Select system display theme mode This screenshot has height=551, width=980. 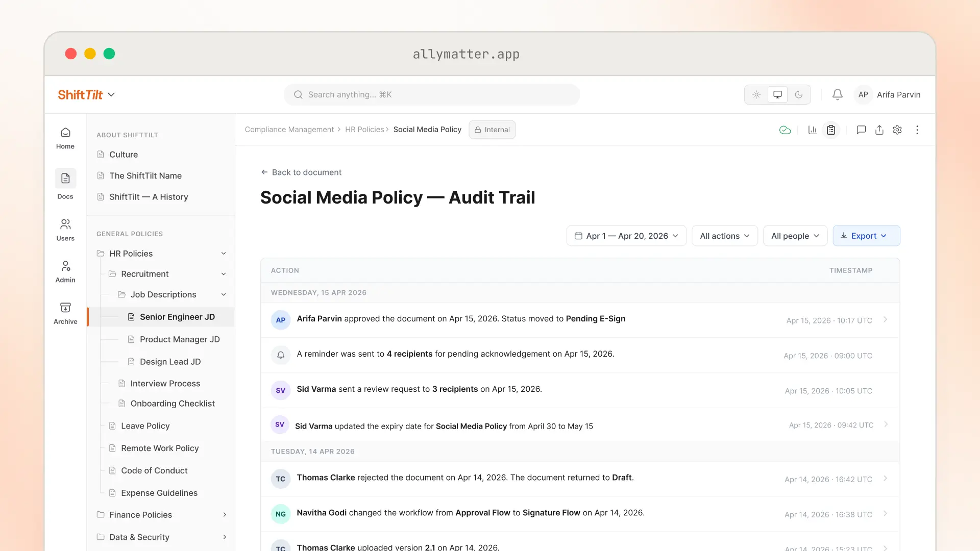[777, 94]
